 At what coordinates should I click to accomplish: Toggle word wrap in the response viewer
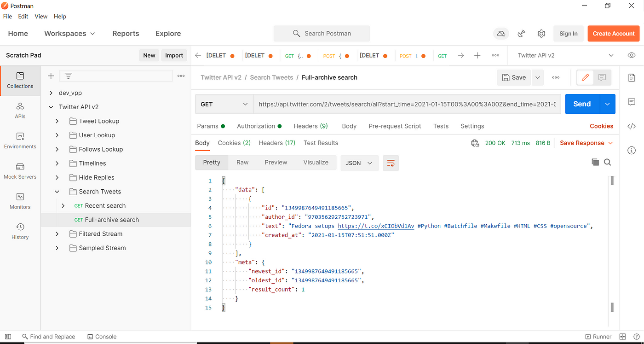pyautogui.click(x=391, y=163)
